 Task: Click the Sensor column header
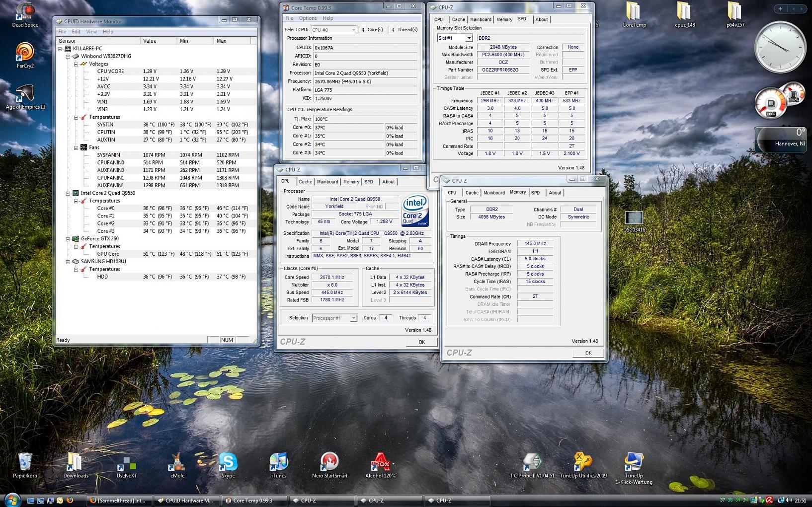click(98, 41)
